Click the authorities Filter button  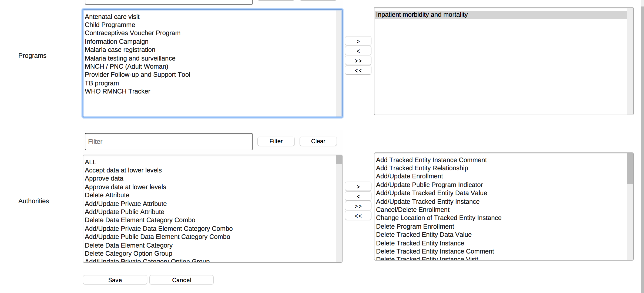pyautogui.click(x=276, y=141)
